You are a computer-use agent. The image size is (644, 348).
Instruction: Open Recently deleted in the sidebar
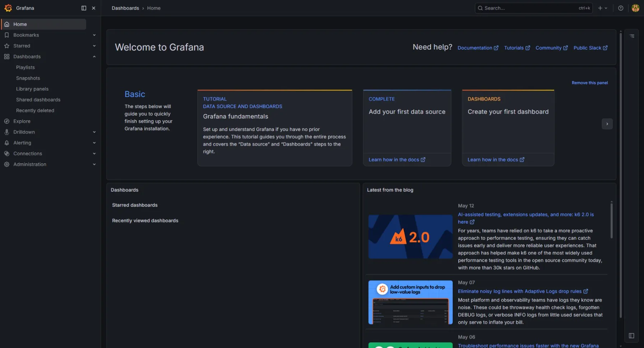pos(35,110)
